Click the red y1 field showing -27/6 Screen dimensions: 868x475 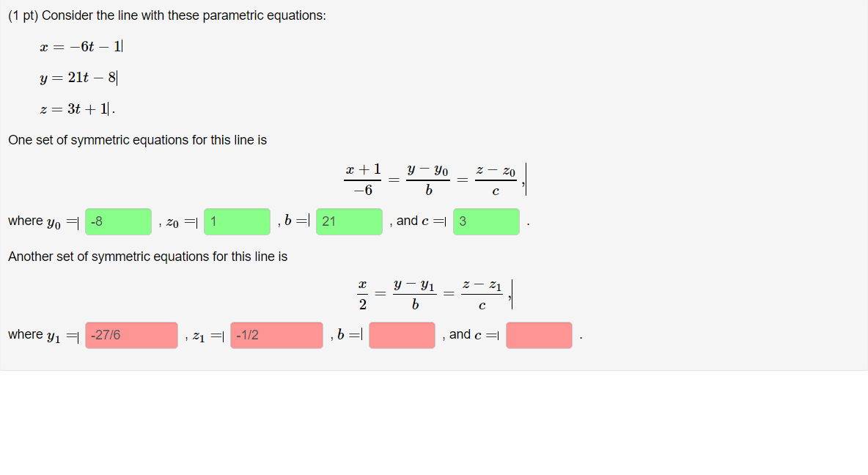[130, 335]
